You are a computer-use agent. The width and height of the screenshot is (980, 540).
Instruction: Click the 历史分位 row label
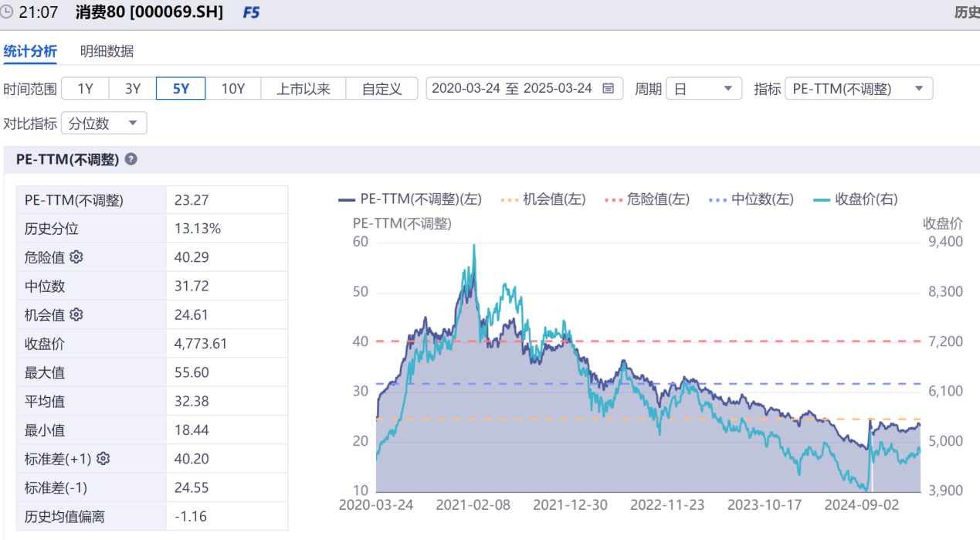pos(51,229)
